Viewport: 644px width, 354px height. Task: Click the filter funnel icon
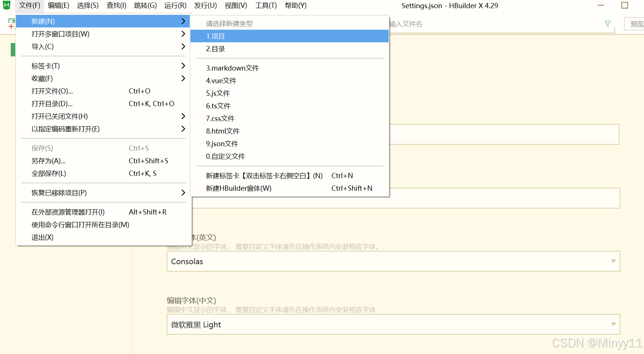[608, 24]
